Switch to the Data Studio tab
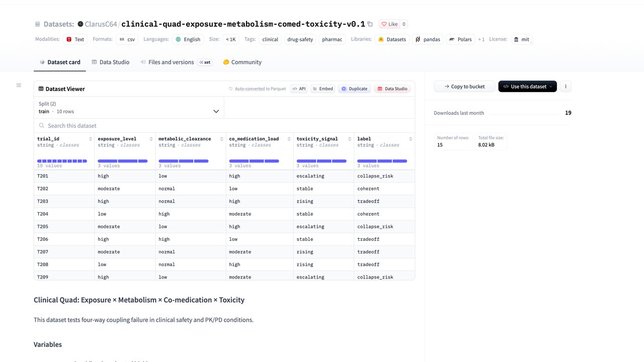 coord(111,62)
